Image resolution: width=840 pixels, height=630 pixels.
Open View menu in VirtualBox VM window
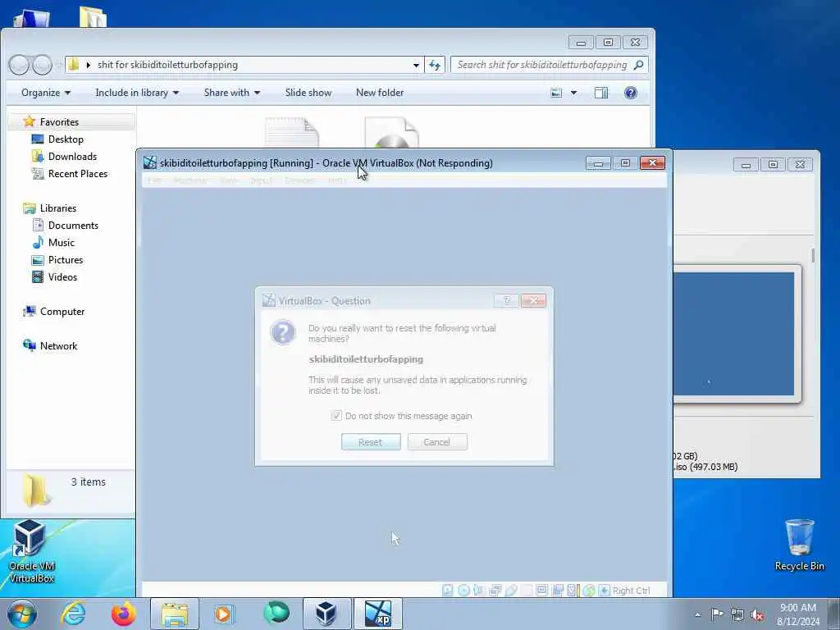click(229, 180)
